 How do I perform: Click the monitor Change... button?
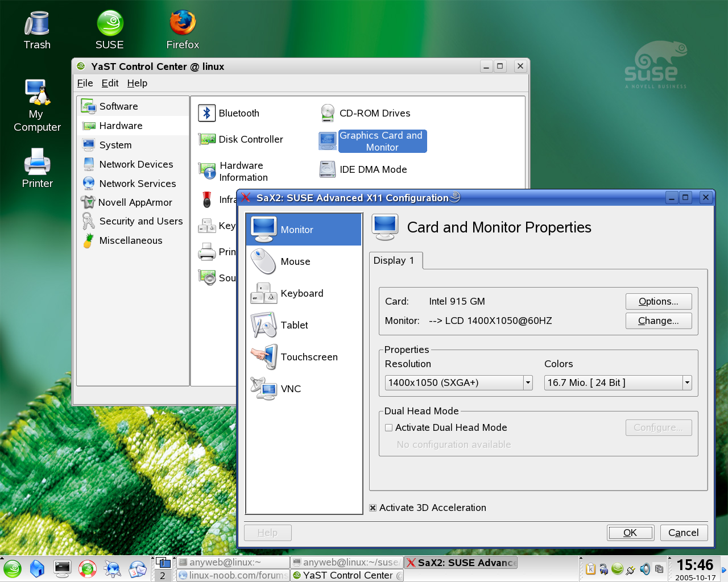(x=659, y=321)
